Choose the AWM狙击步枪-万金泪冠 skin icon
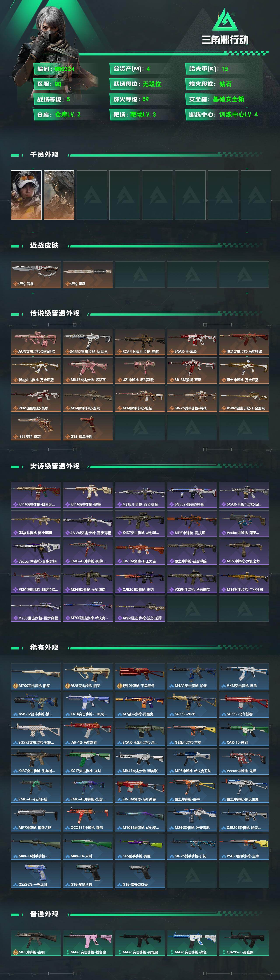The width and height of the screenshot is (280, 980). coord(244,399)
